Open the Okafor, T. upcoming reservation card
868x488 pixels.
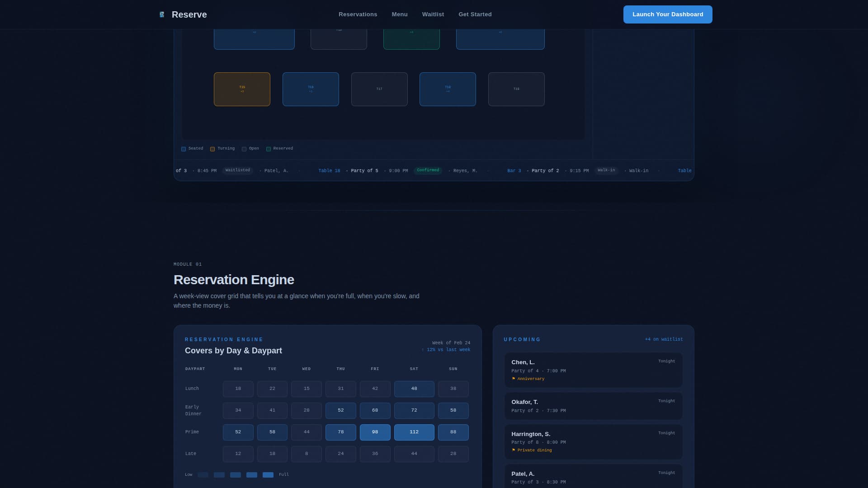593,406
